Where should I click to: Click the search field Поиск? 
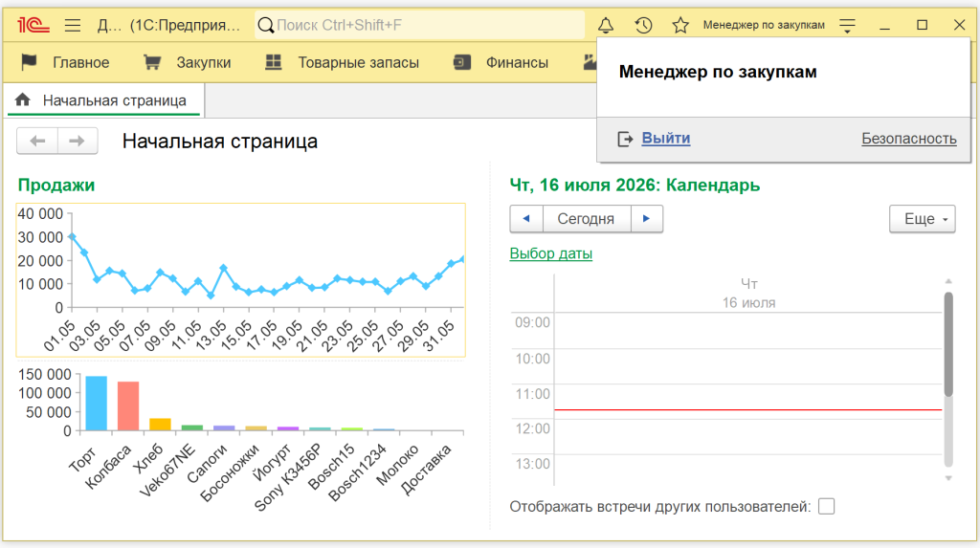click(x=420, y=25)
